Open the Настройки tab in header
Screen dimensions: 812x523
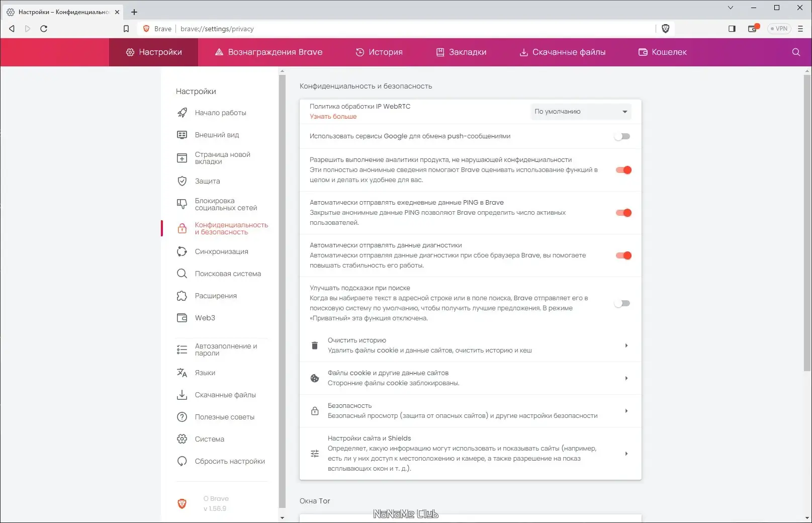pyautogui.click(x=154, y=52)
